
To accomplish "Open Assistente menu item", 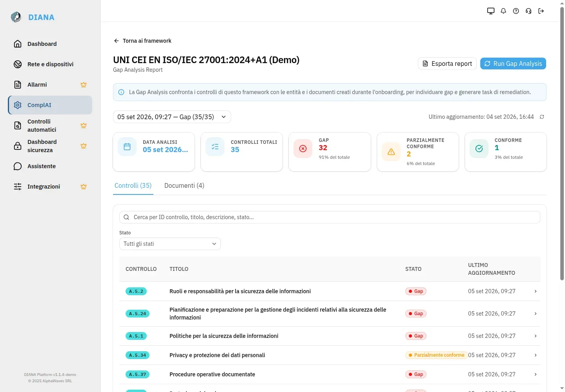I will (50, 166).
